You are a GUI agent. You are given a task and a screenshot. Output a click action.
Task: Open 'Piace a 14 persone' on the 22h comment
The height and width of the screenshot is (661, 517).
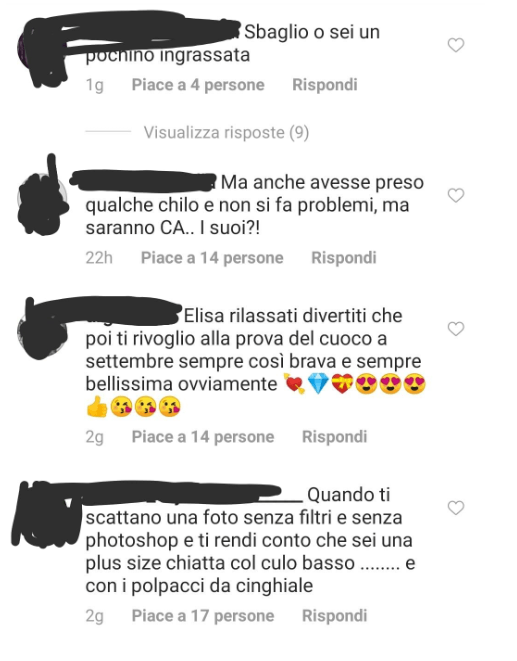[x=212, y=258]
